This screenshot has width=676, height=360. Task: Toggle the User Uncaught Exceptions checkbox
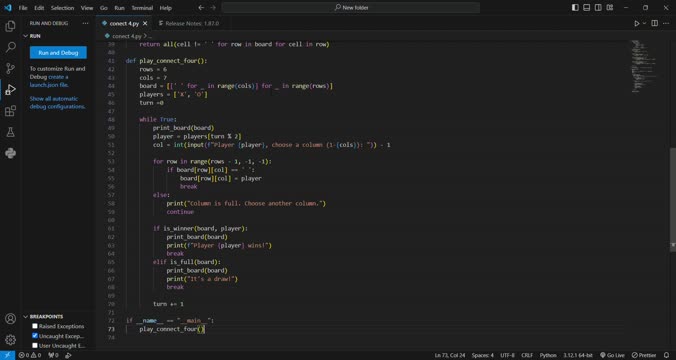point(35,345)
